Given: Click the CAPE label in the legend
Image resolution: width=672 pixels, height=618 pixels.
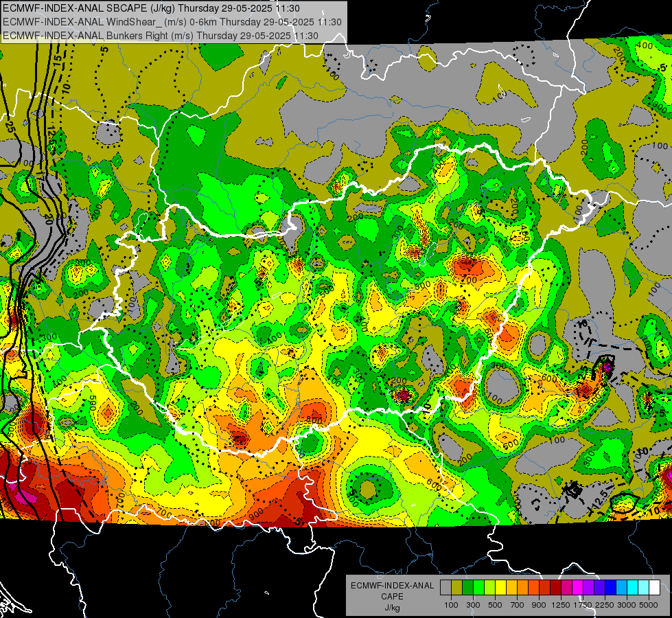Looking at the screenshot, I should pos(392,597).
